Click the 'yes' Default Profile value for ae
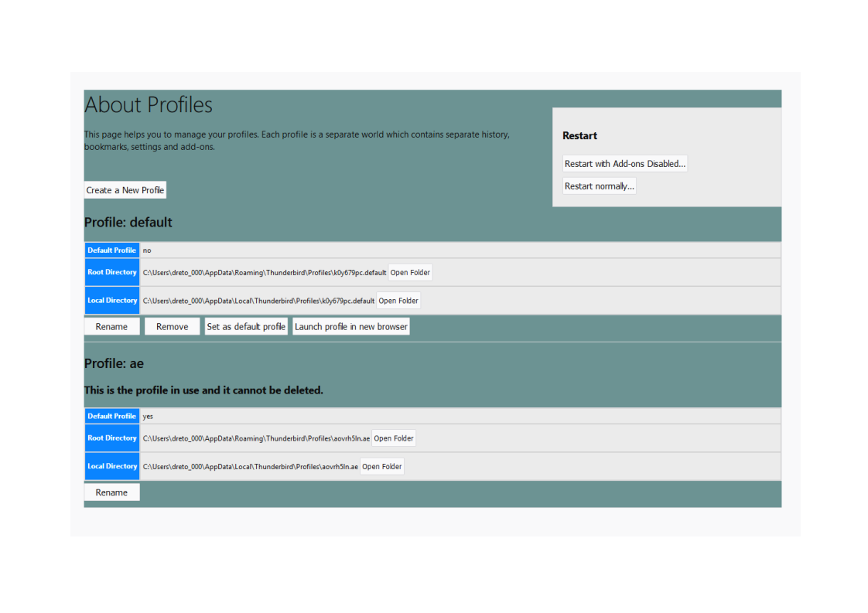 [148, 417]
